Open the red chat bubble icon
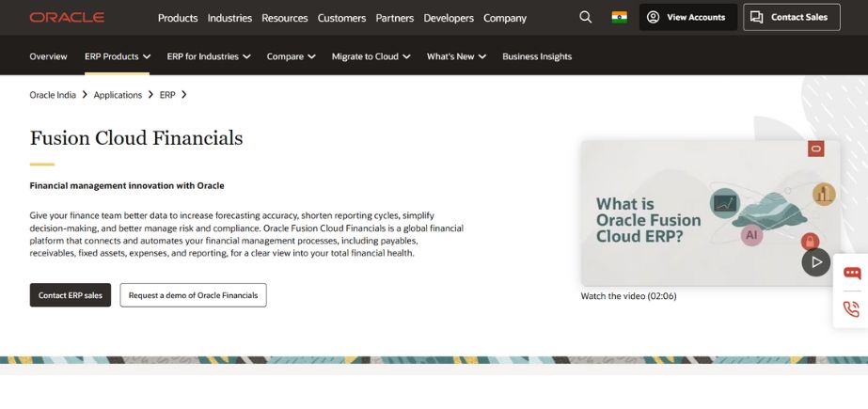 [852, 273]
